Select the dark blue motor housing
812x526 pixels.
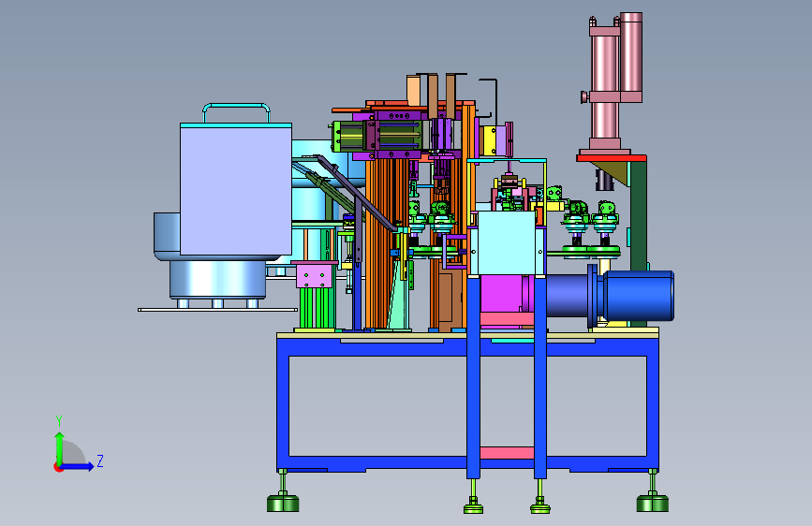click(x=638, y=296)
